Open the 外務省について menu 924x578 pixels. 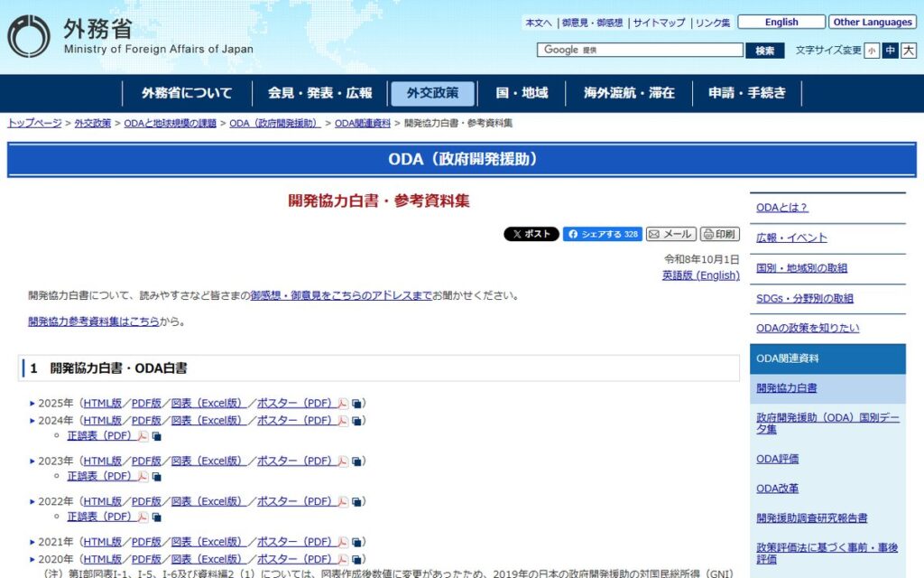tap(187, 93)
